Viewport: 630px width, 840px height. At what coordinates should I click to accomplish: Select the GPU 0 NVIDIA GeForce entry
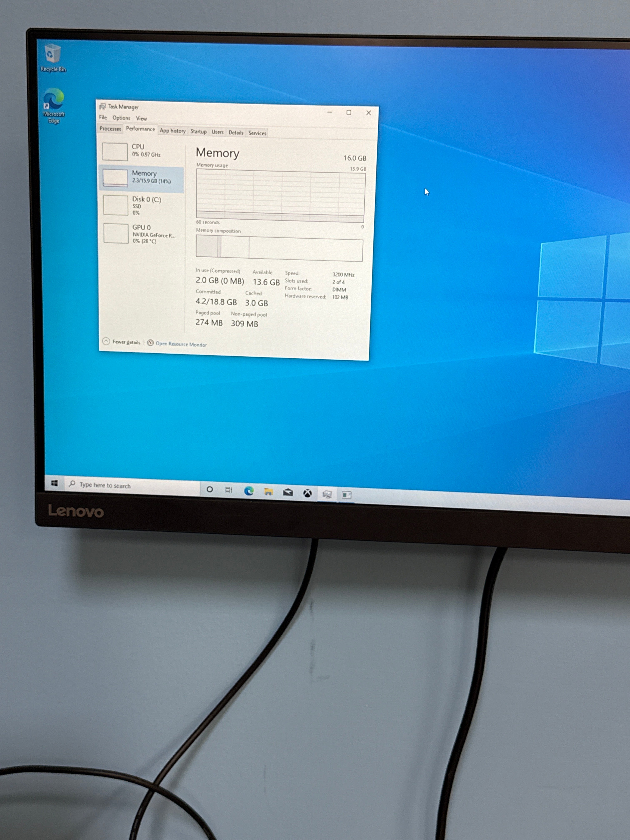coord(141,234)
